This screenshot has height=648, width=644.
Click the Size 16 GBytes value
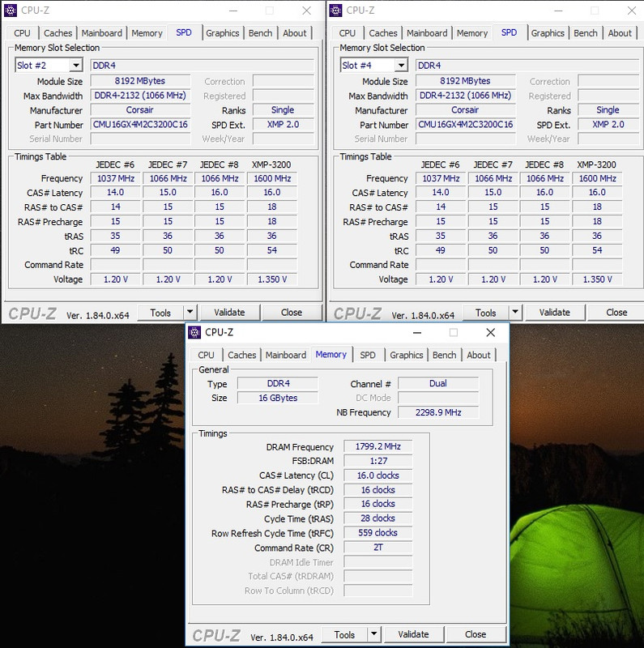tap(278, 398)
